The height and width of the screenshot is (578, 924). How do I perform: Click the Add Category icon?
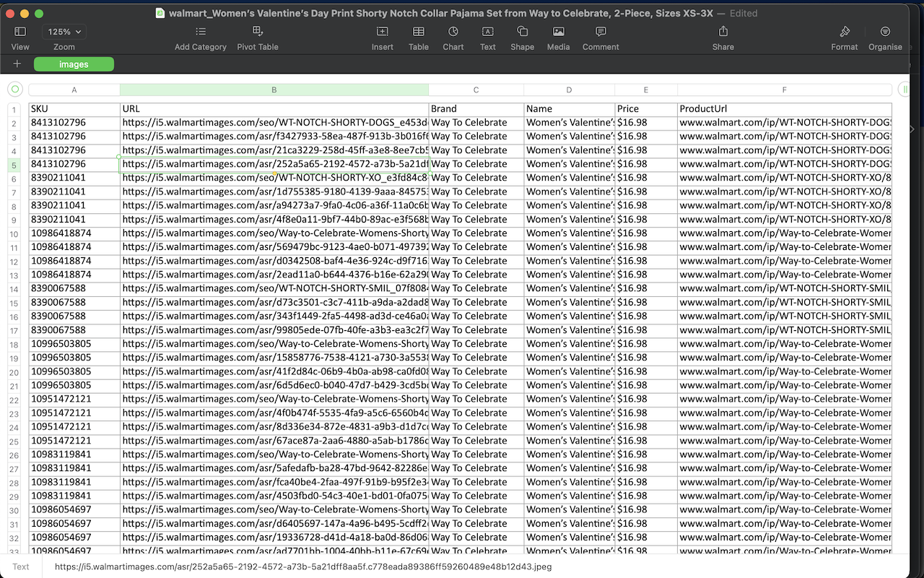click(201, 32)
